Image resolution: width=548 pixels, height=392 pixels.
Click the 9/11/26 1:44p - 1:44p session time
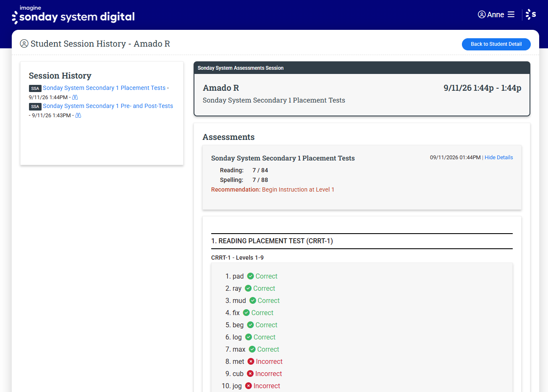tap(482, 88)
